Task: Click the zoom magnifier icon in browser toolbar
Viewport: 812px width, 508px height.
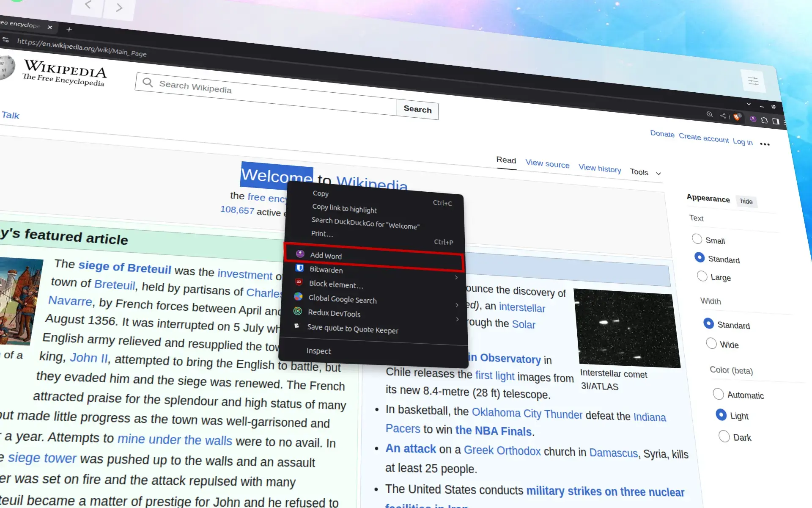Action: pyautogui.click(x=710, y=114)
